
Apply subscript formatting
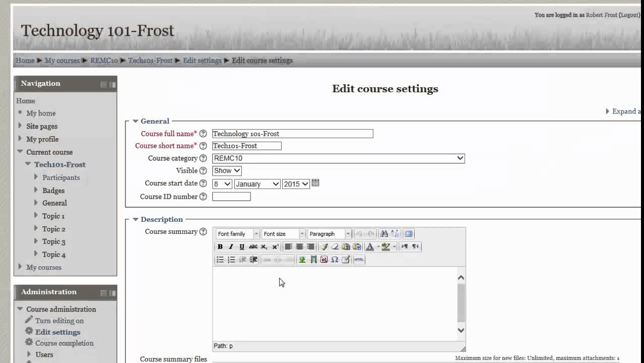[x=264, y=247]
